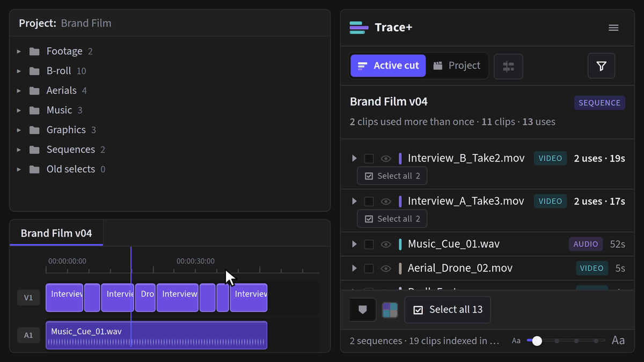644x362 pixels.
Task: Click the '2 sequences · 19 clips indexed' status text
Action: point(424,341)
